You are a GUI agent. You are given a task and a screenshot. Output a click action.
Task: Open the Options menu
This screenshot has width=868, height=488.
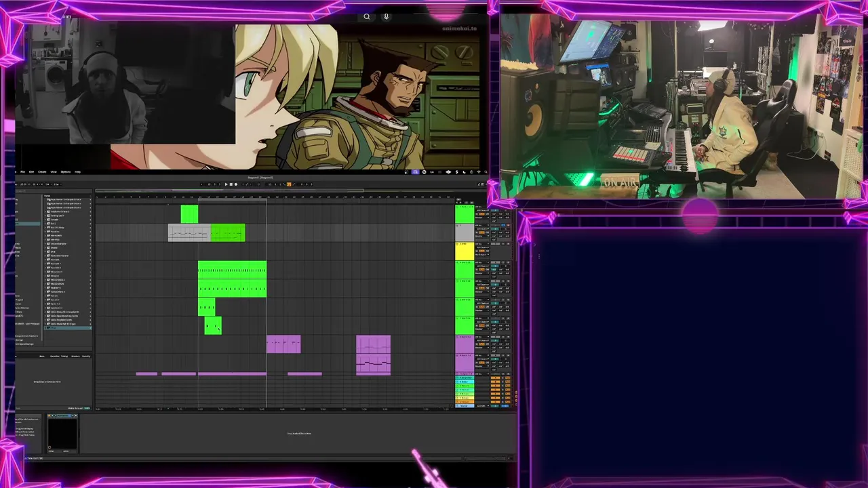(x=66, y=171)
